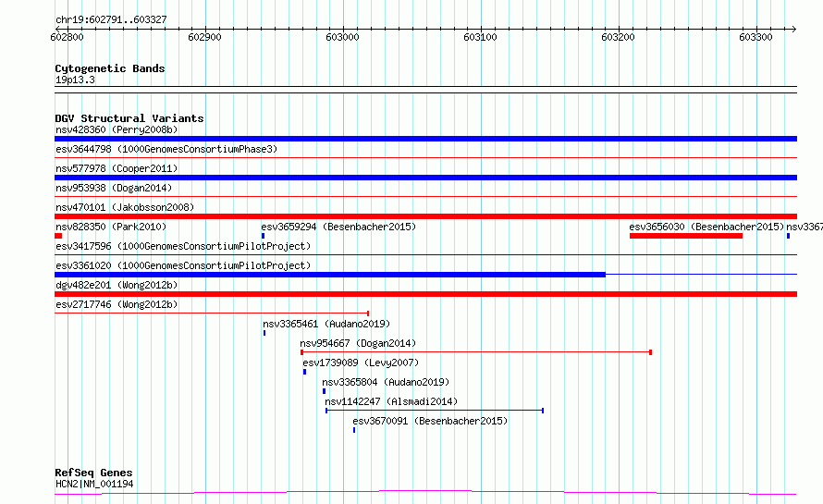Open esv3361020 (1000GenomesConsortiumPilotProject) variant

pos(183,265)
